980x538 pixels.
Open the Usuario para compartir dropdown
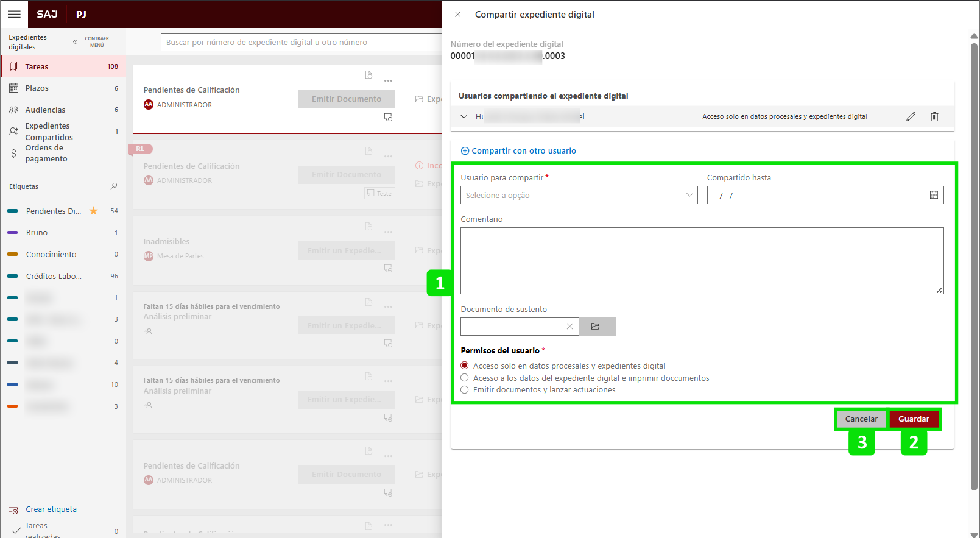[579, 195]
